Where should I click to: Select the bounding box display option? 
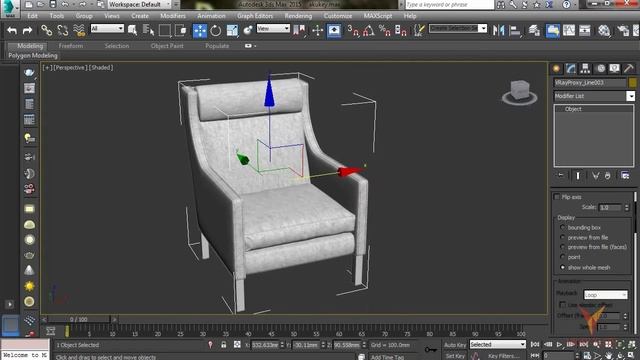[563, 227]
